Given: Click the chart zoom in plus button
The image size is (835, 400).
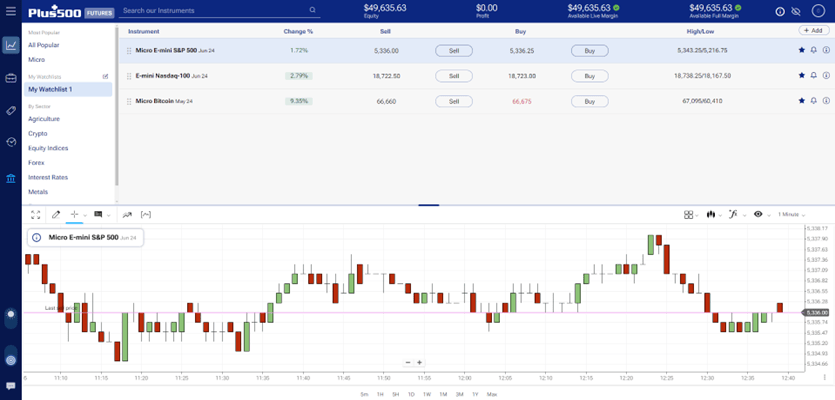Looking at the screenshot, I should [419, 362].
